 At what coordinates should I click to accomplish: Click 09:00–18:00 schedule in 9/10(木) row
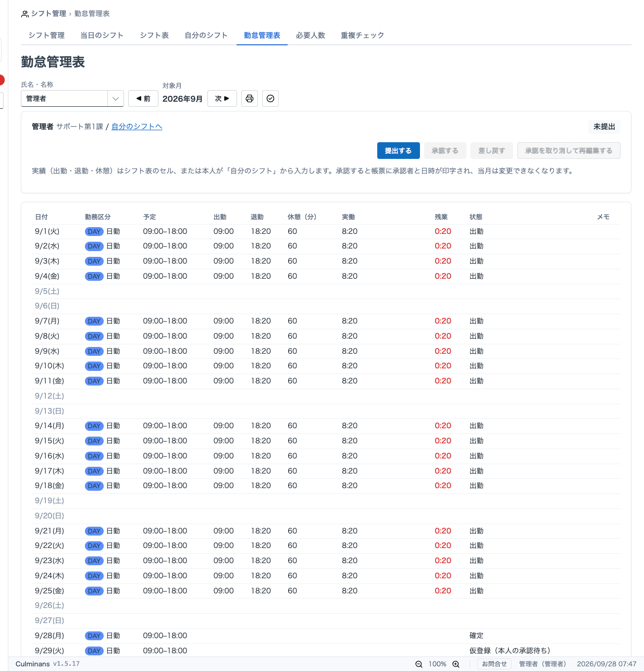pyautogui.click(x=165, y=366)
